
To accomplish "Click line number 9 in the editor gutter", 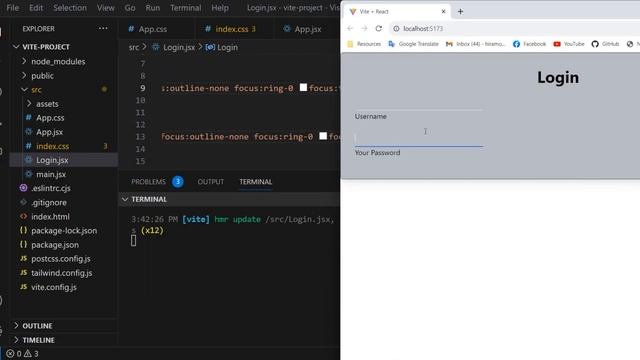I will click(x=142, y=88).
